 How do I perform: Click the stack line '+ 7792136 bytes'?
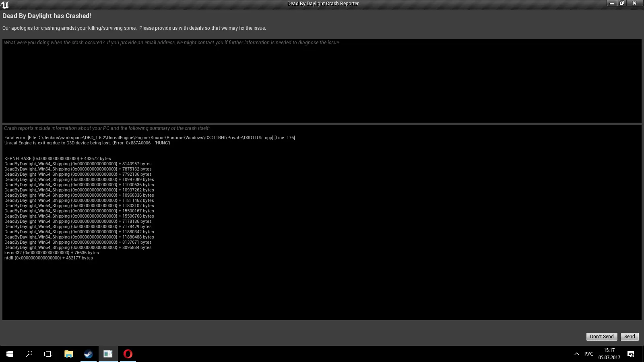78,174
